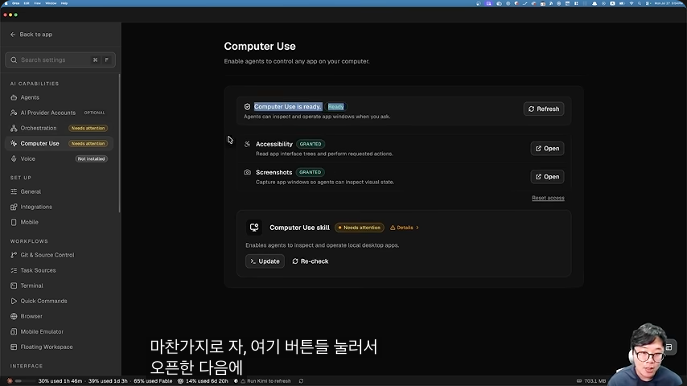Click the Agents sidebar icon

coord(14,97)
